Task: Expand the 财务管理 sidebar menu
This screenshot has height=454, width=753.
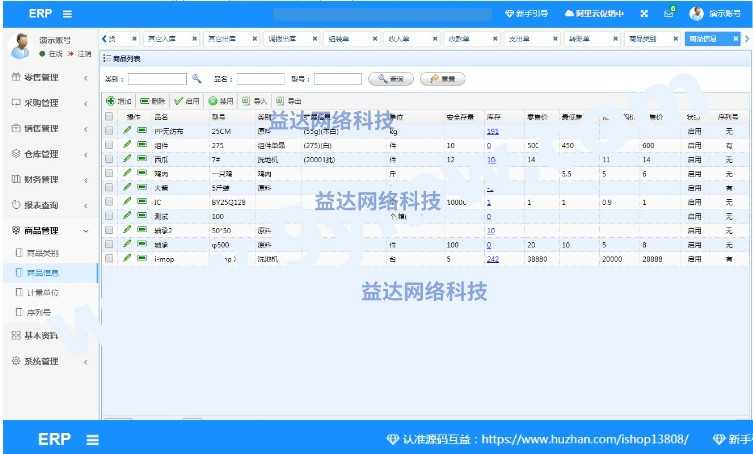Action: coord(50,179)
